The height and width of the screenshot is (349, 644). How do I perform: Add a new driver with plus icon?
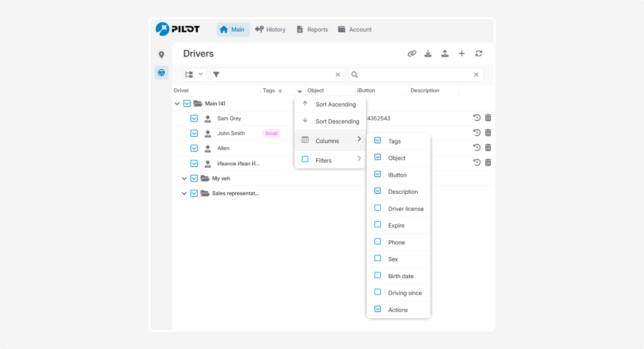(462, 53)
